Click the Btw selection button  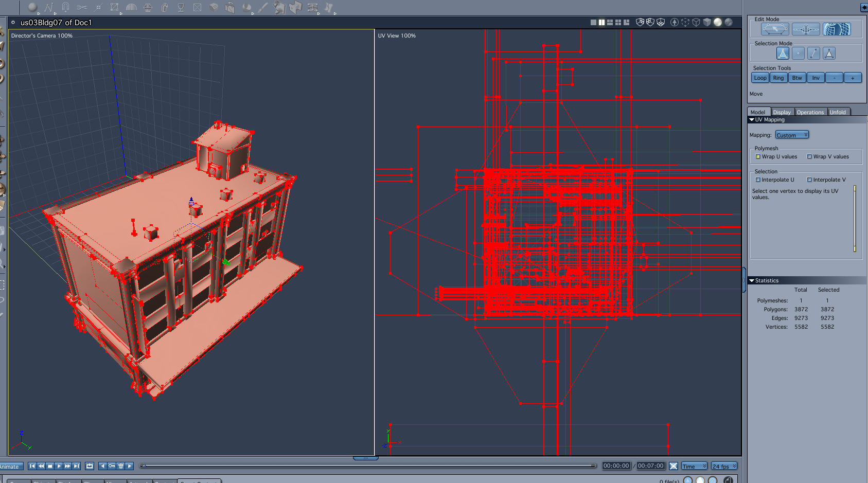point(797,78)
